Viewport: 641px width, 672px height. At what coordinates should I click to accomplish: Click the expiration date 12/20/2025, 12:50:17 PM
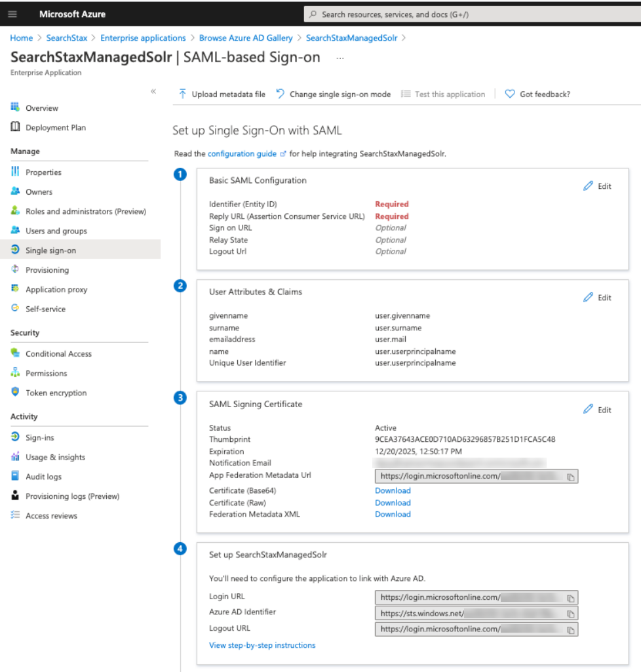[x=418, y=452]
